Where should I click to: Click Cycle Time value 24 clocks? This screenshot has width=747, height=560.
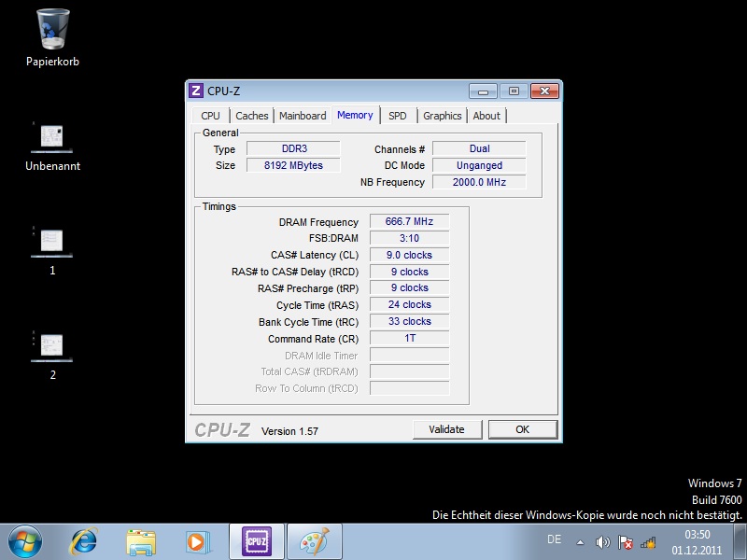click(x=409, y=305)
